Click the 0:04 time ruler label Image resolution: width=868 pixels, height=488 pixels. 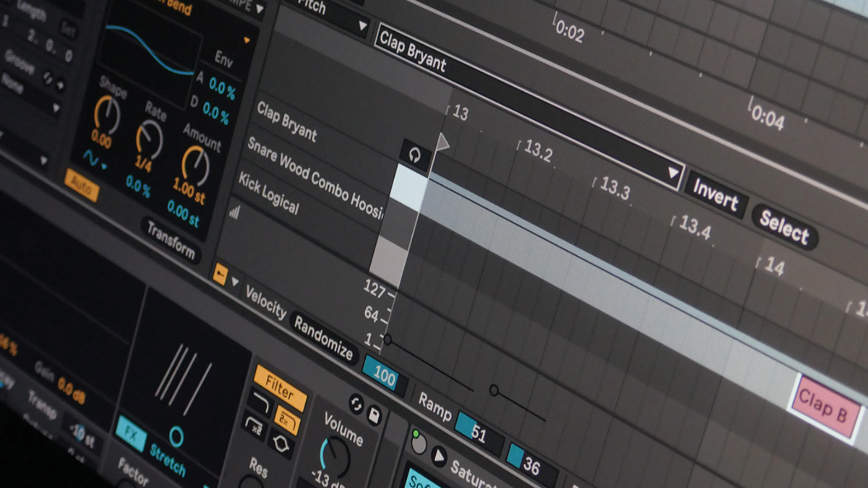(x=768, y=118)
